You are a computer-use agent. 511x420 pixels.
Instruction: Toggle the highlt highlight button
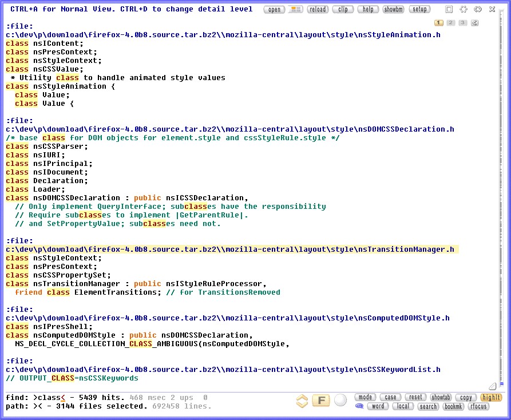(x=491, y=397)
